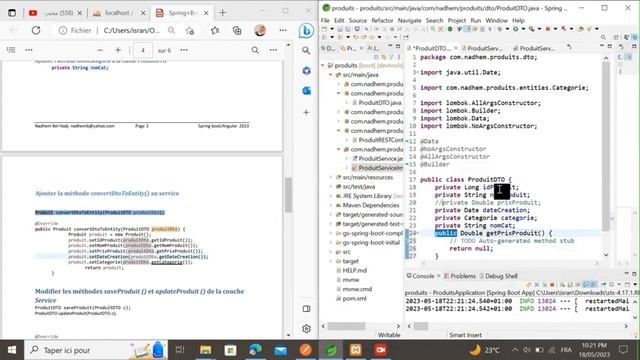
Task: Switch to the third ProduitServ editor tab
Action: pyautogui.click(x=536, y=48)
